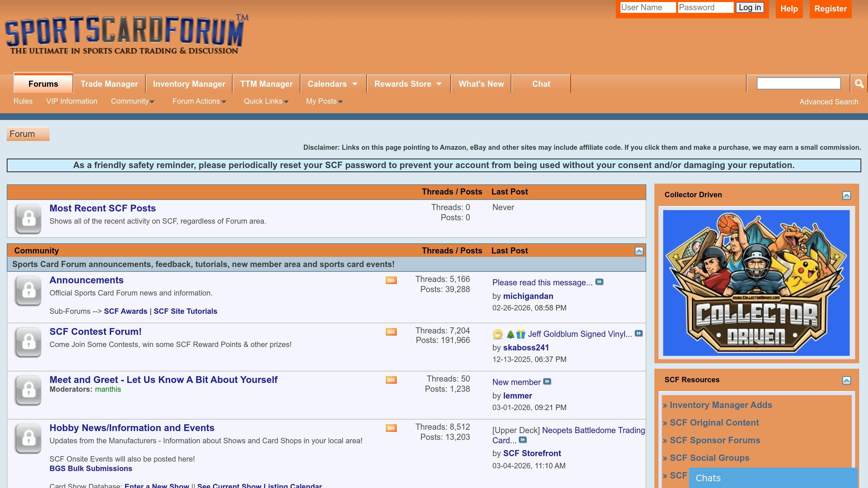Collapse the Community category section
Viewport: 868px width, 488px height.
(x=639, y=251)
